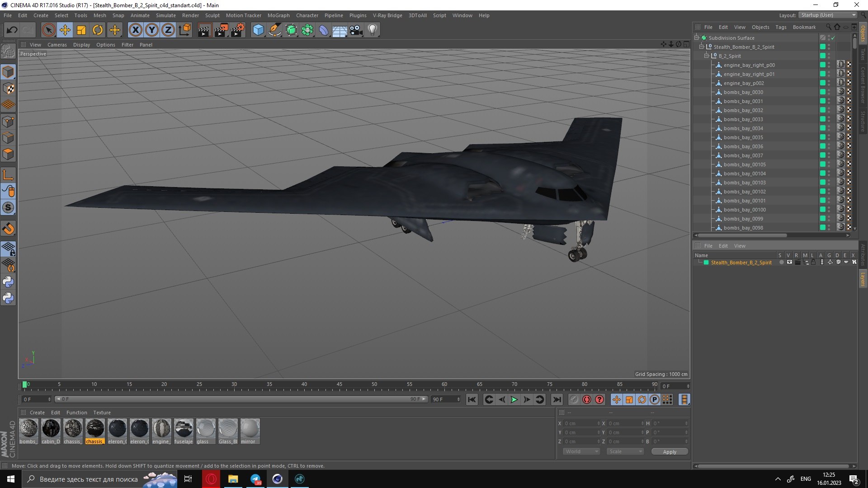This screenshot has width=868, height=488.
Task: Click Make Editable icon in left palette
Action: pyautogui.click(x=8, y=51)
